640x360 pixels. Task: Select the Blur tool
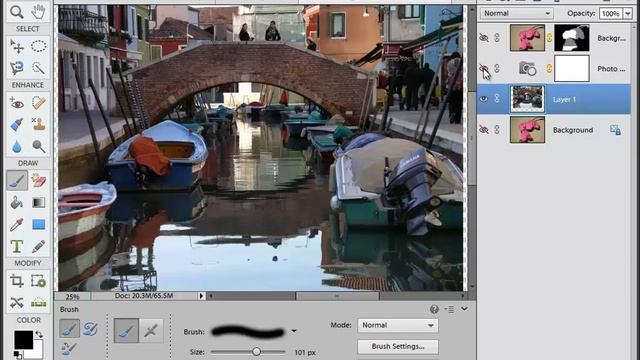17,146
